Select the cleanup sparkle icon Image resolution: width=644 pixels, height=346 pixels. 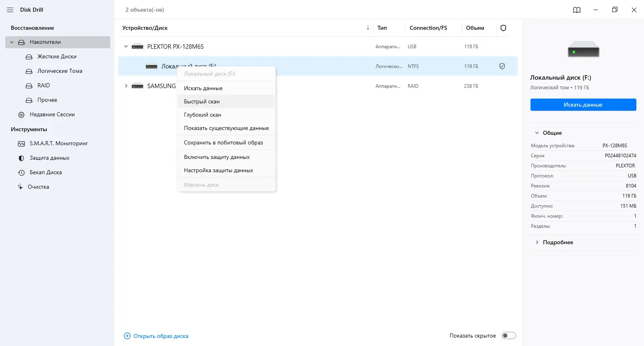tap(20, 187)
